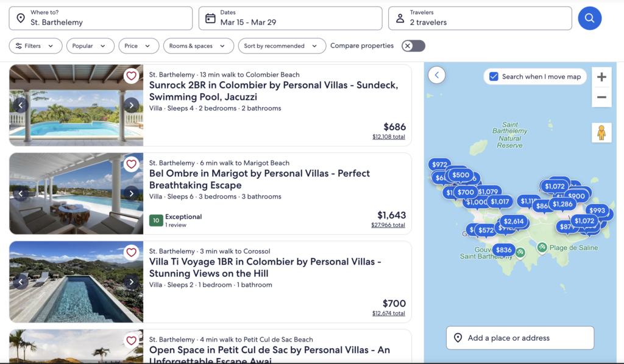Screen dimensions: 624x364
Task: Uncheck Search when I move map
Action: pos(494,77)
